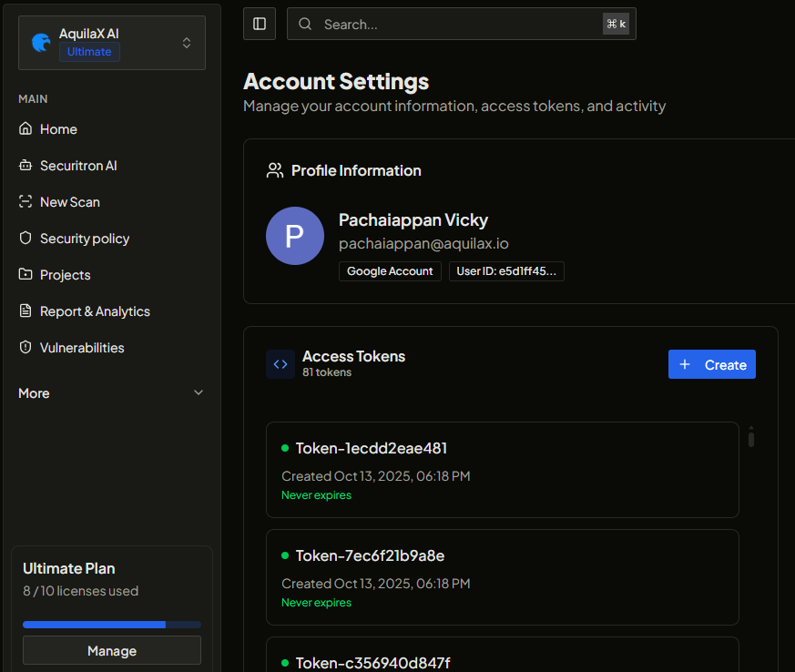
Task: Start a New Scan from sidebar
Action: [x=112, y=202]
